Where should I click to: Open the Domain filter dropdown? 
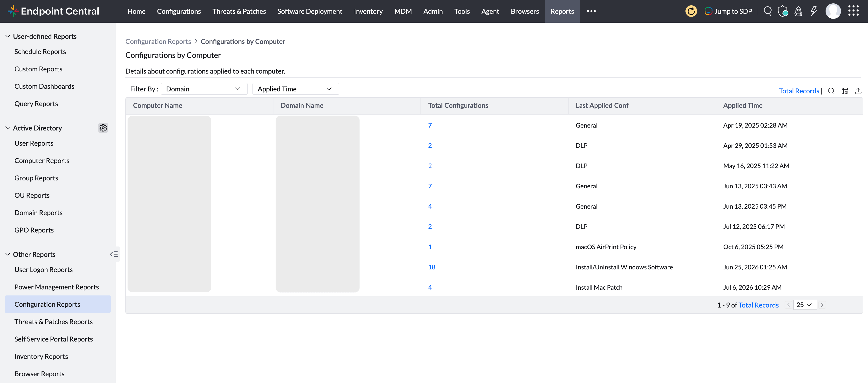(204, 89)
